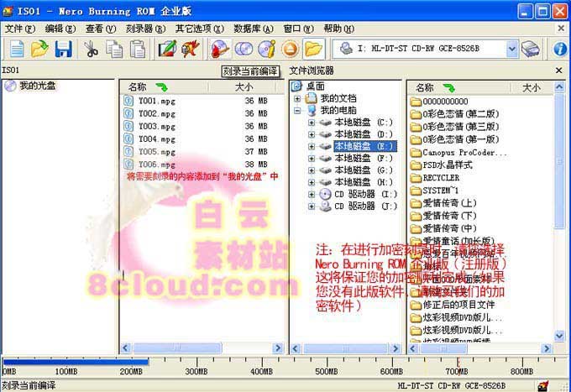Select the My Disc (我的光盘) root

tap(38, 86)
